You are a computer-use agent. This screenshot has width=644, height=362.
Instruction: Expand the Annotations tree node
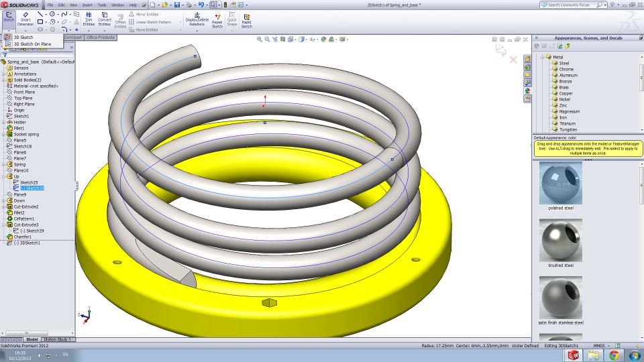tap(4, 74)
